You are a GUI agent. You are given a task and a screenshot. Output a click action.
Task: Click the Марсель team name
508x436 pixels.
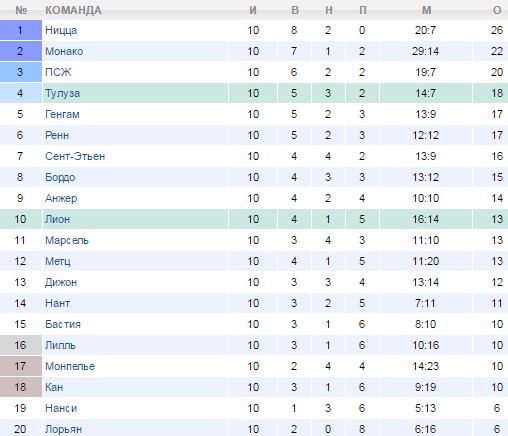coord(67,240)
